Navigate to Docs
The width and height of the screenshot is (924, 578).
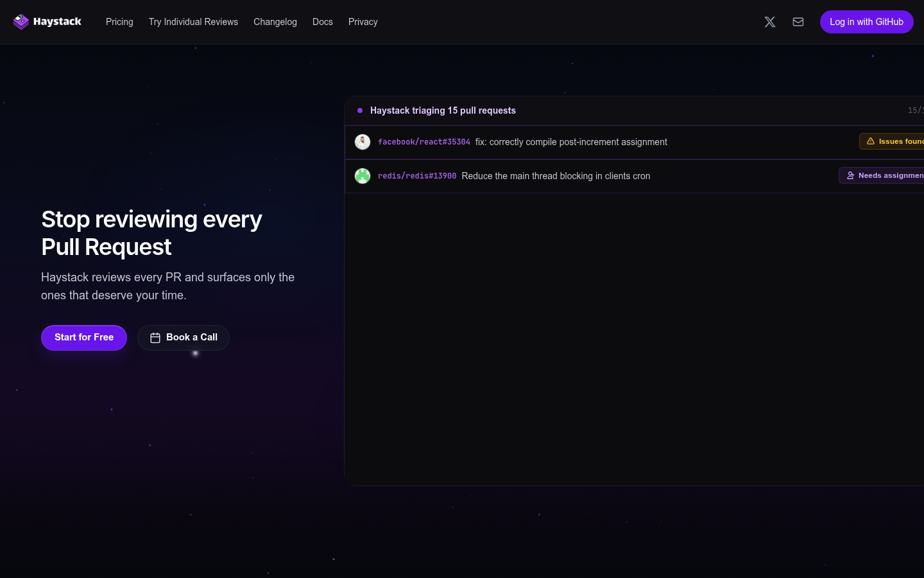click(323, 22)
